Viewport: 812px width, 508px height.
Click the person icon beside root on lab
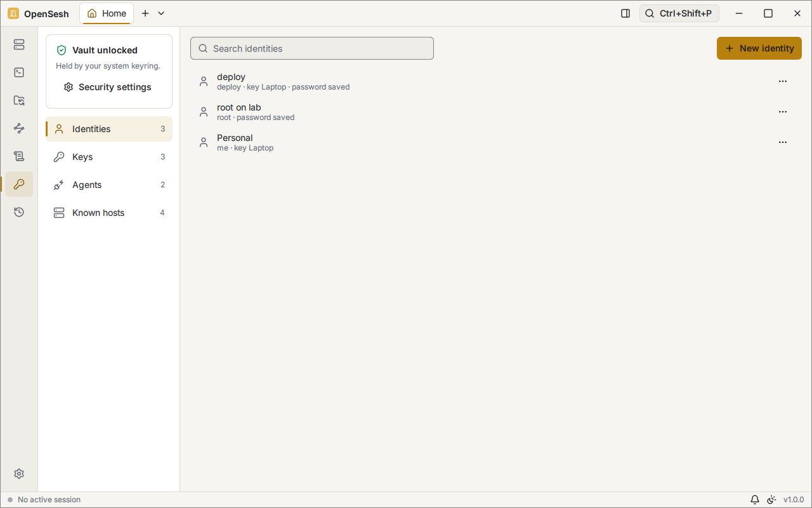click(x=204, y=112)
